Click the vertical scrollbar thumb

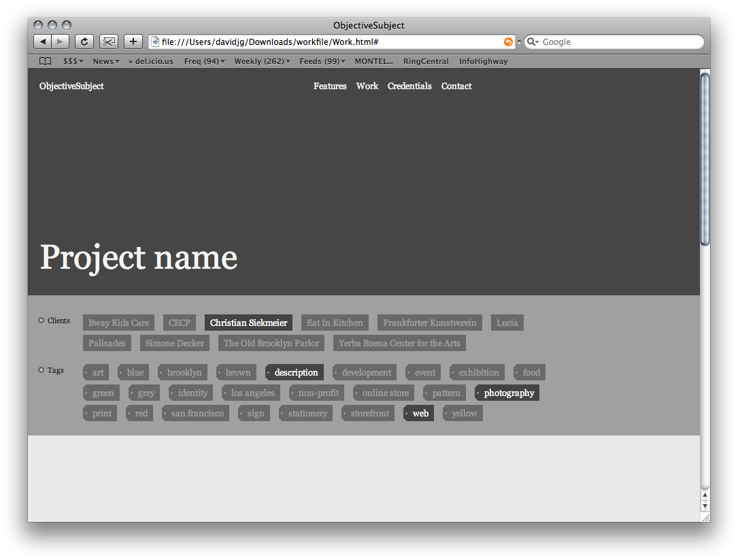click(705, 159)
